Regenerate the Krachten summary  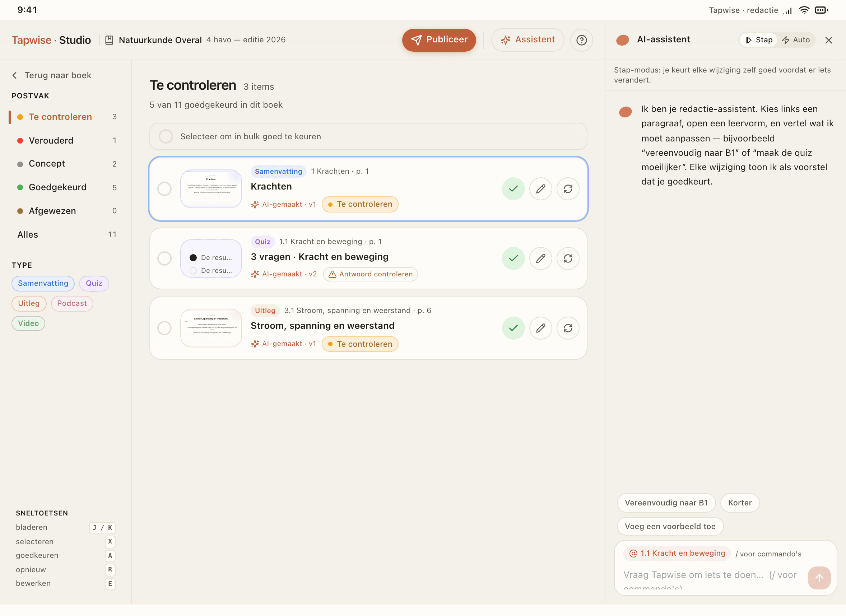click(568, 189)
